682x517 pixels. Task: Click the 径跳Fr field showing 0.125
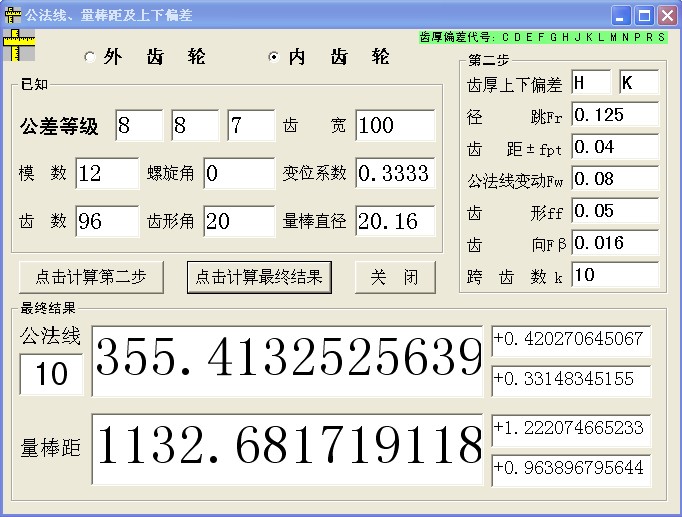click(615, 115)
